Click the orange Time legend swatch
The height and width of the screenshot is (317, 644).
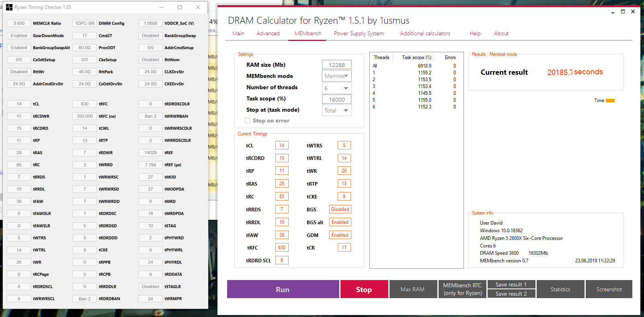coord(610,101)
